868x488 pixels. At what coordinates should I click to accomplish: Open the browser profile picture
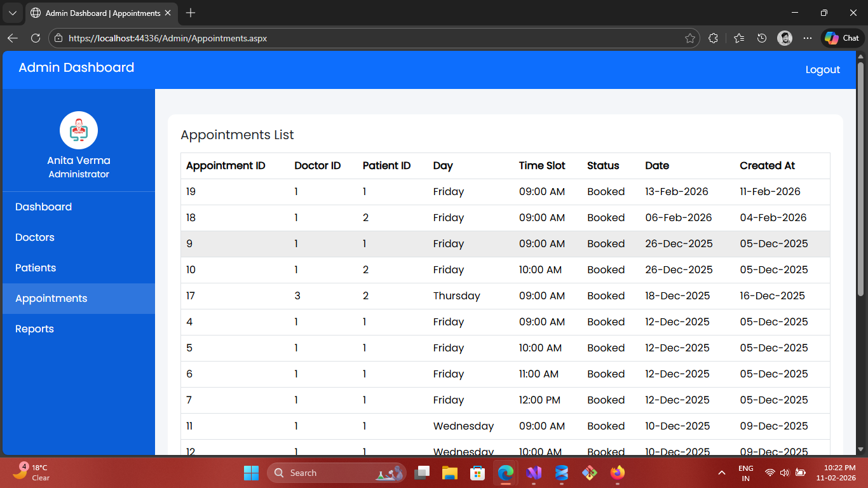[x=785, y=38]
